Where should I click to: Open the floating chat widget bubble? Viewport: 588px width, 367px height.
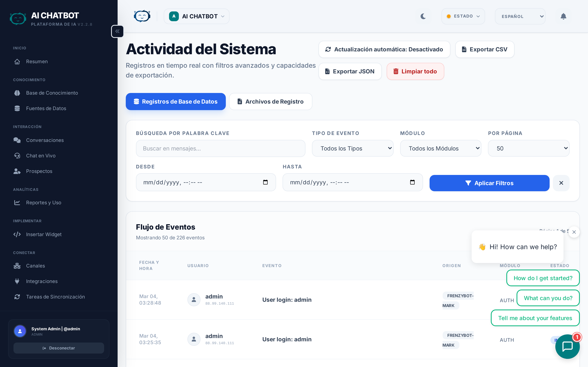tap(567, 346)
